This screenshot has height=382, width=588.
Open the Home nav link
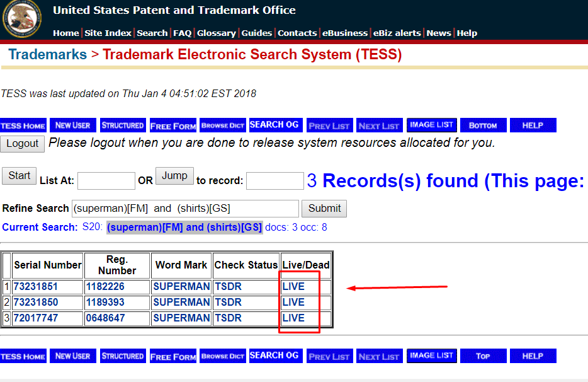coord(66,33)
